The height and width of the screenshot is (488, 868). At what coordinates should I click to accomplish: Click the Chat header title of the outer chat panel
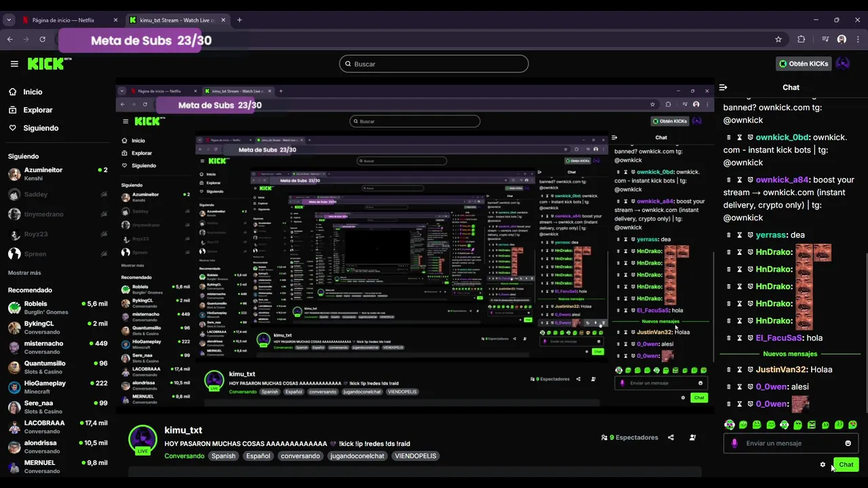791,87
